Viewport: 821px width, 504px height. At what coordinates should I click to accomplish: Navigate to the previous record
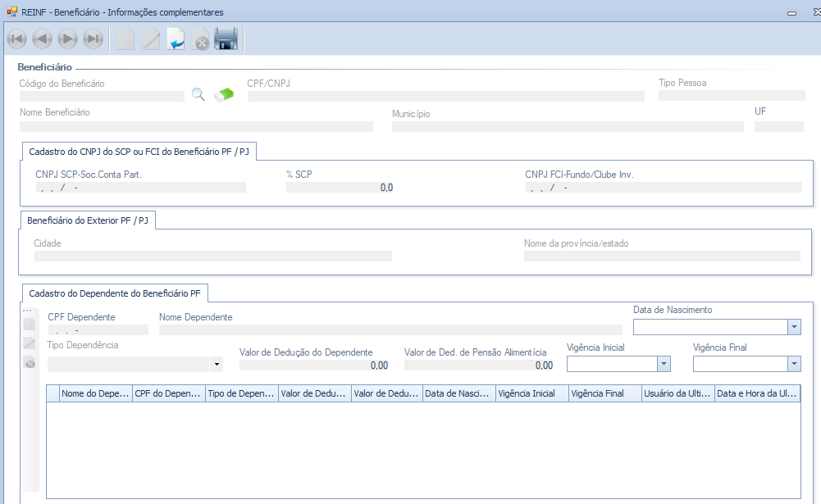point(43,39)
